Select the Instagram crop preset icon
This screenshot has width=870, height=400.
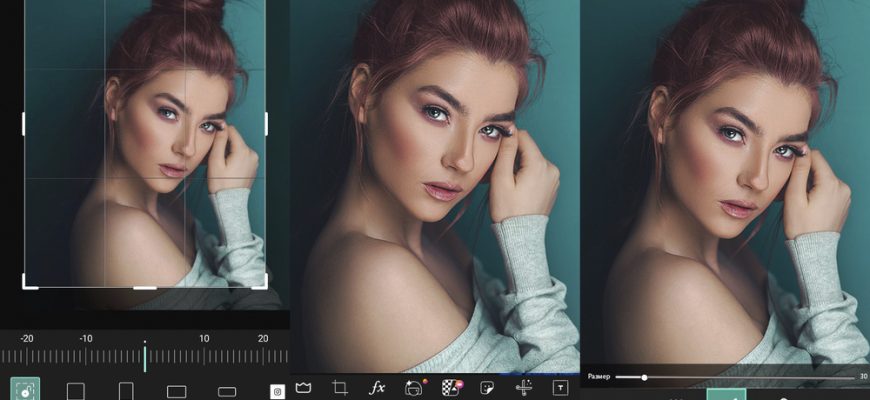[278, 392]
